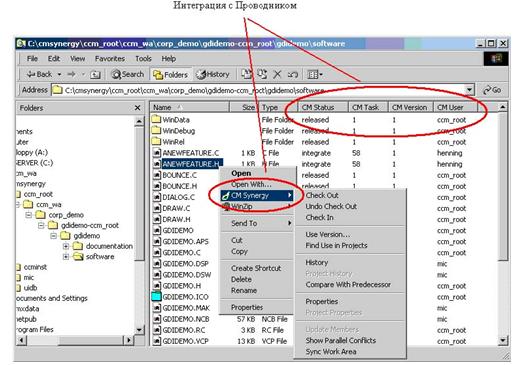513x365 pixels.
Task: Collapse the gdidemo tree node
Action: tap(53, 236)
